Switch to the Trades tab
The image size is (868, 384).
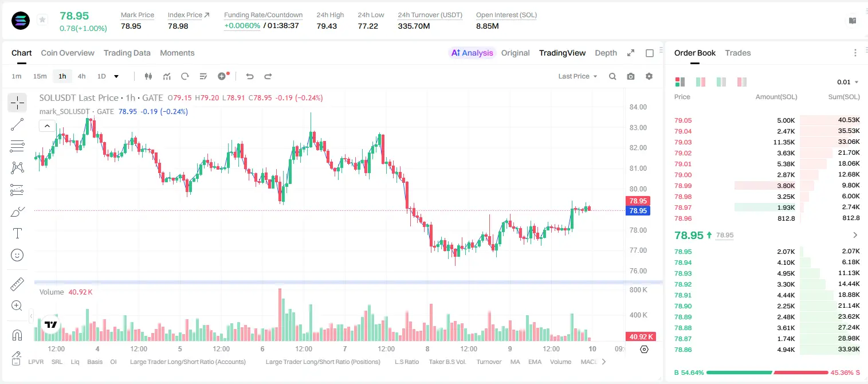click(737, 53)
